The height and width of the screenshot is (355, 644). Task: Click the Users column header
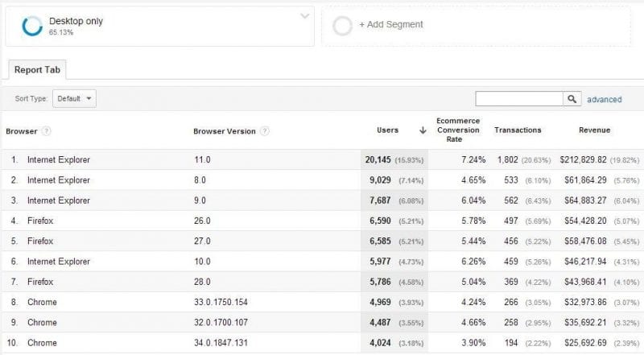(x=388, y=130)
